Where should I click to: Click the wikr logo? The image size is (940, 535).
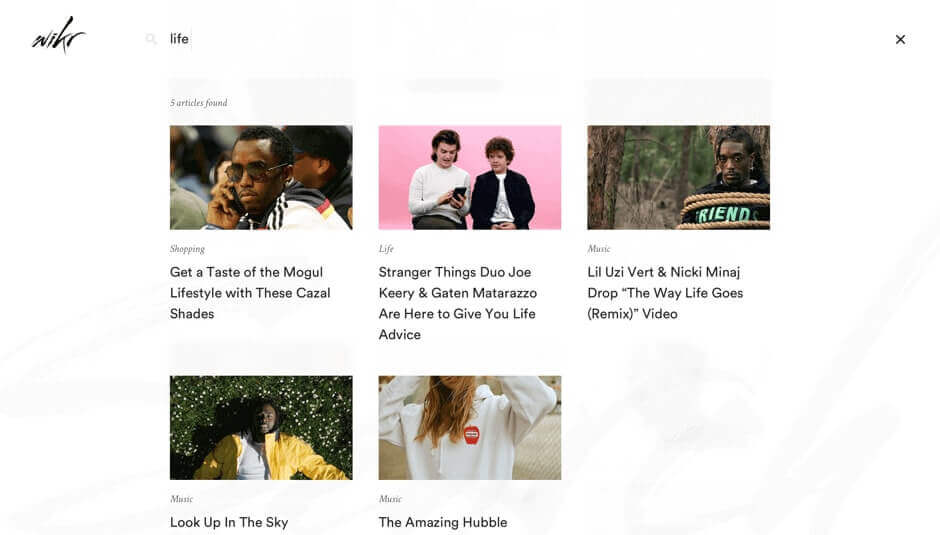[x=59, y=35]
